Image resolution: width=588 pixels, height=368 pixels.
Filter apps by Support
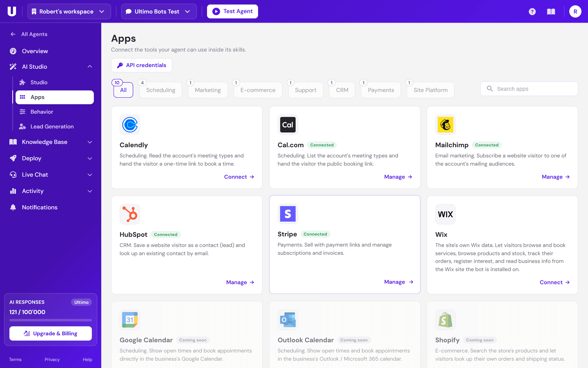[x=305, y=90]
